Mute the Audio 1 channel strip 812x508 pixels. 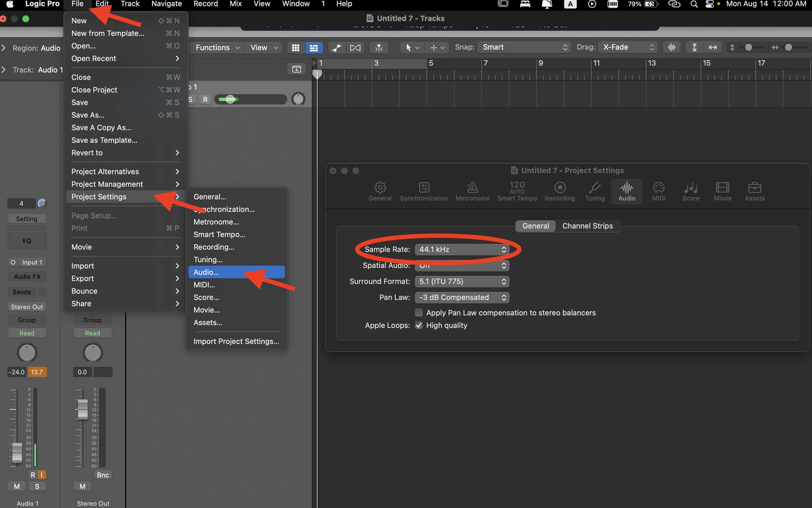click(17, 486)
